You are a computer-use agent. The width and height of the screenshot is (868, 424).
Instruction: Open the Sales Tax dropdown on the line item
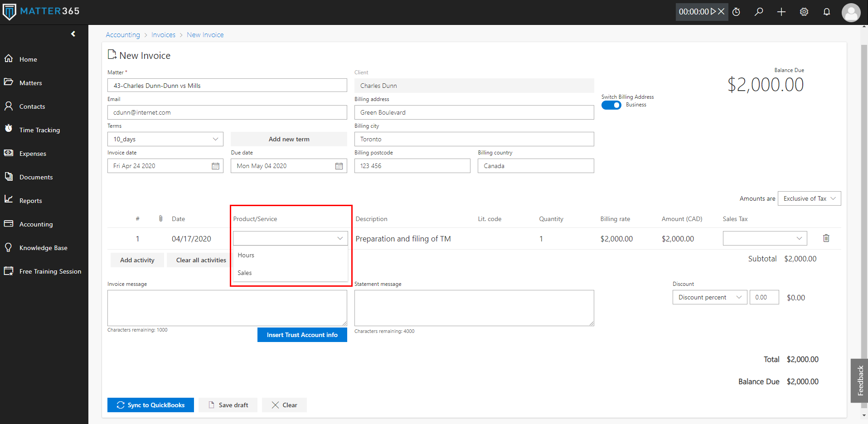point(765,238)
